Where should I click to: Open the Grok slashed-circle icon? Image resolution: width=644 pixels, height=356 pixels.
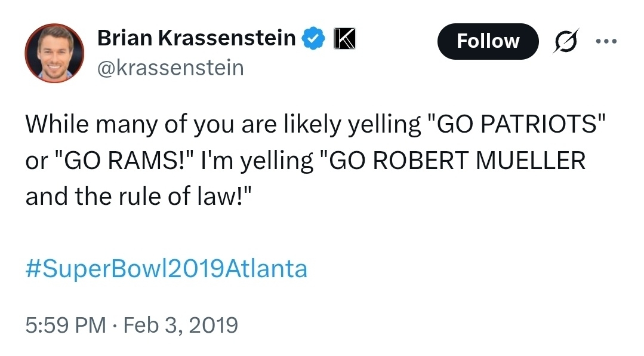563,41
